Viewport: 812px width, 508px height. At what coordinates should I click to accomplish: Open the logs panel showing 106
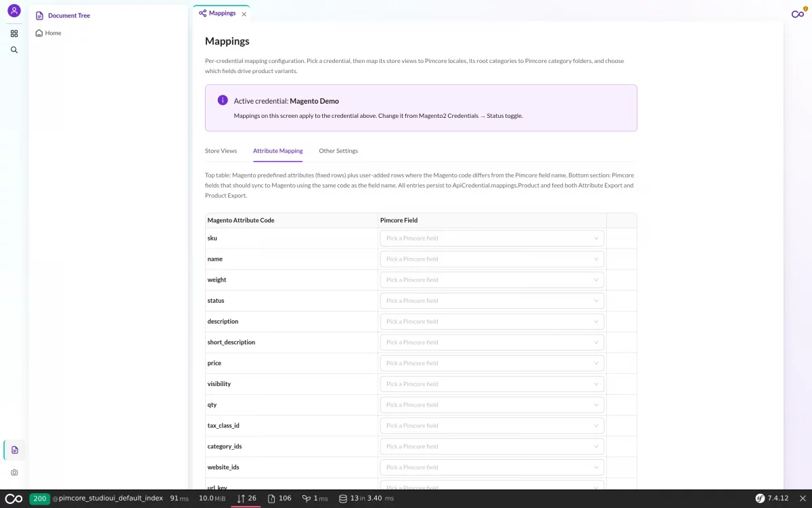(279, 499)
